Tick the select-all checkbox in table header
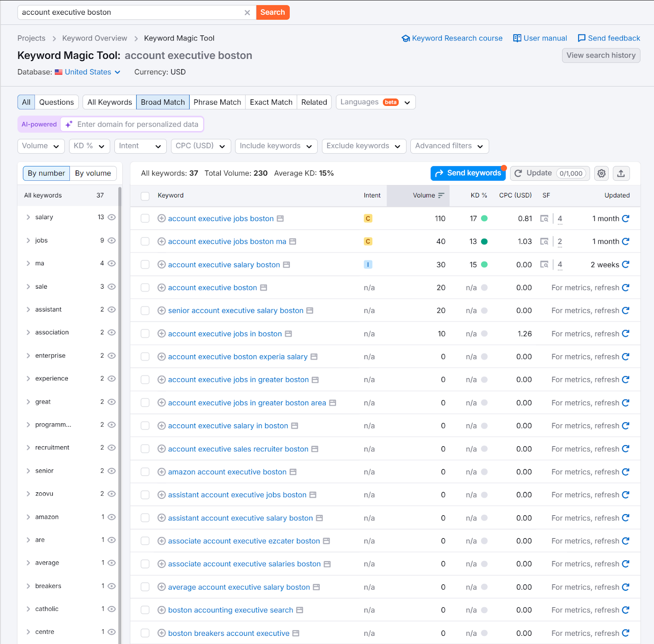 [x=145, y=196]
